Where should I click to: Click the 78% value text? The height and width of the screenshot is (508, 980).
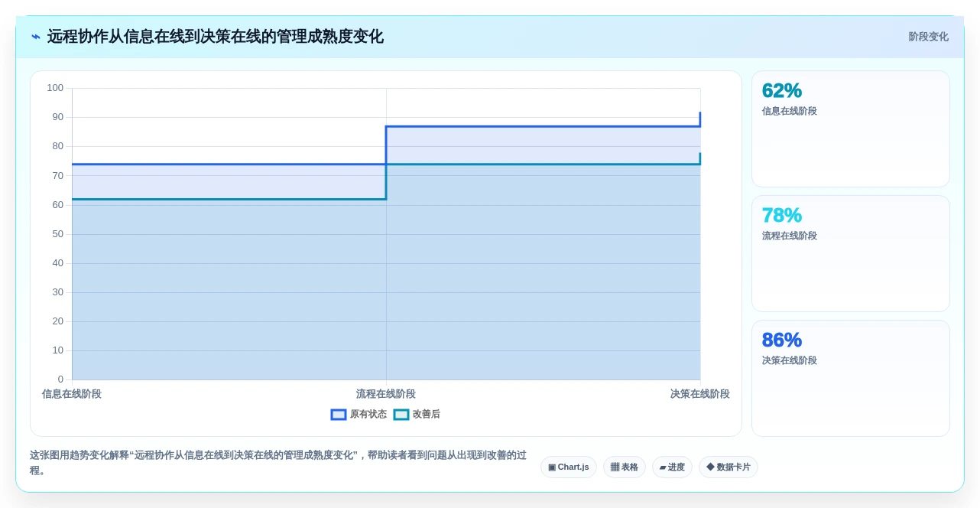click(782, 215)
